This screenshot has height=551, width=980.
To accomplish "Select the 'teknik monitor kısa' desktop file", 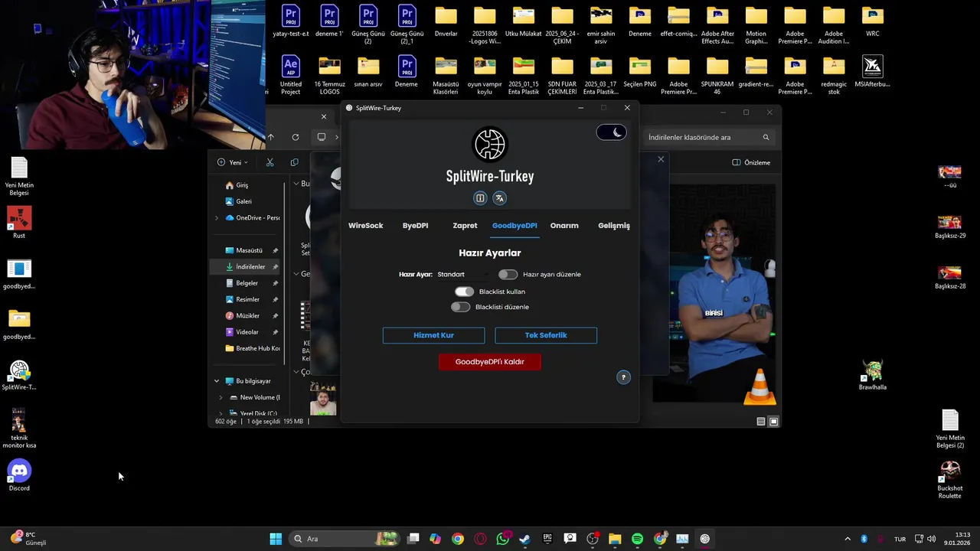I will tap(19, 429).
